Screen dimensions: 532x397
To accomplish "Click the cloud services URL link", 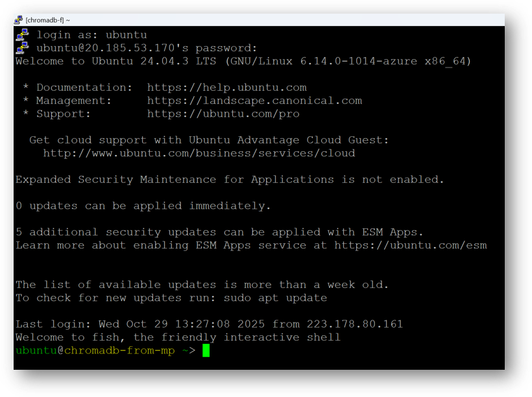I will [199, 153].
